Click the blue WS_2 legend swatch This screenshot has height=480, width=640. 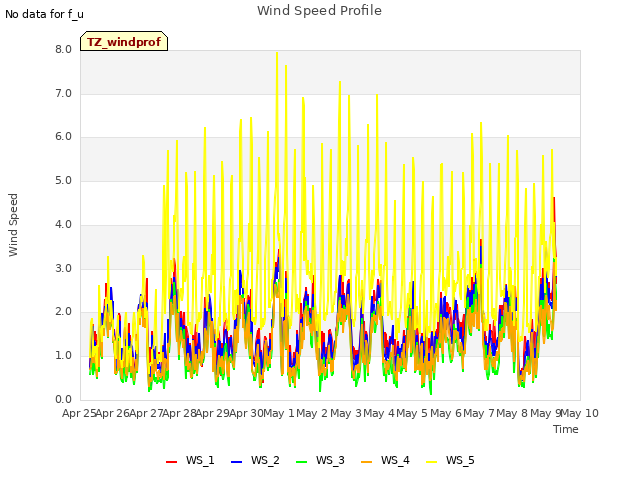tap(237, 462)
